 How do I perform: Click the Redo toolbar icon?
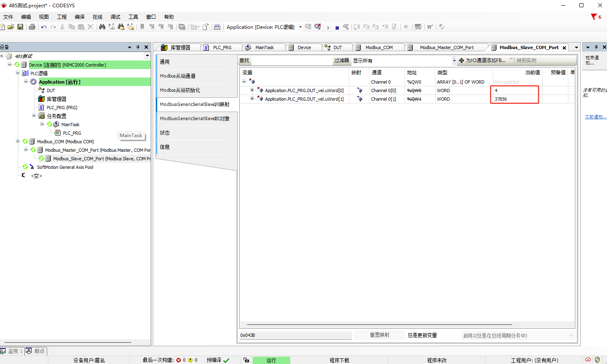[53, 27]
